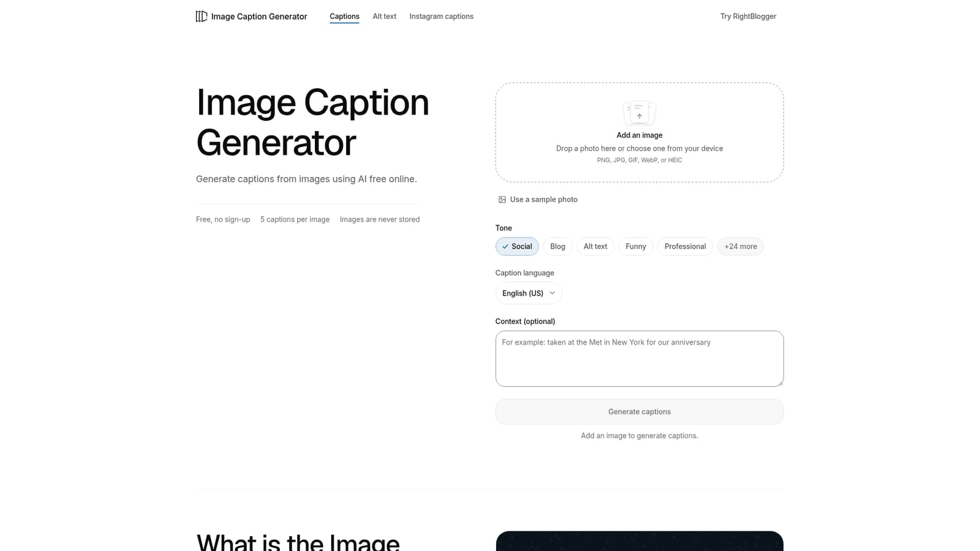Open the Captions nav tab
The image size is (980, 551).
click(344, 17)
